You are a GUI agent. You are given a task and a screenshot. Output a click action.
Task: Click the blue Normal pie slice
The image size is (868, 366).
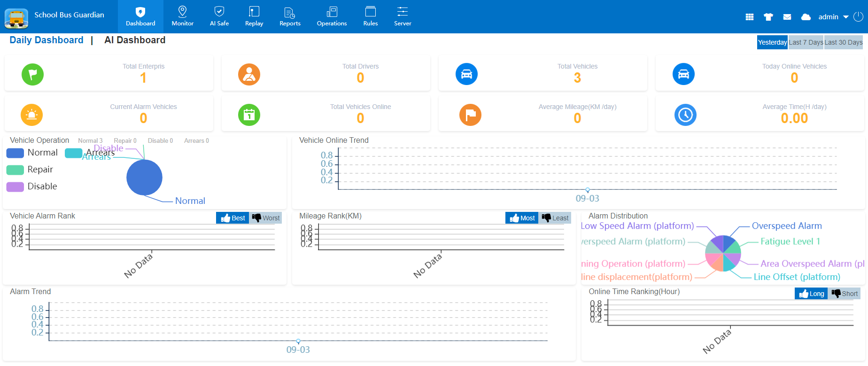[144, 178]
